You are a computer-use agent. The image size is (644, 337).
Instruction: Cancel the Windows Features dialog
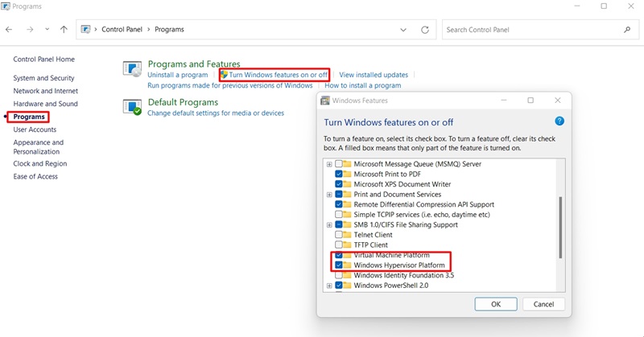(543, 304)
